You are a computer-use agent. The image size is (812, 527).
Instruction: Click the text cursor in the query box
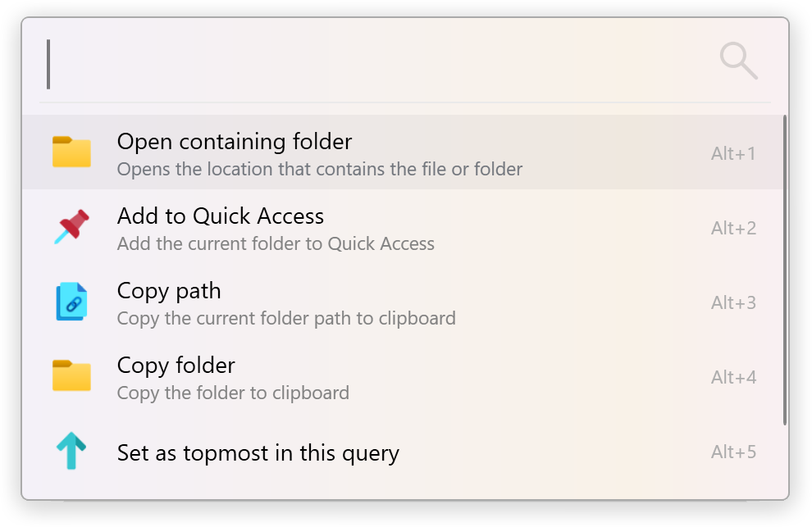coord(49,61)
